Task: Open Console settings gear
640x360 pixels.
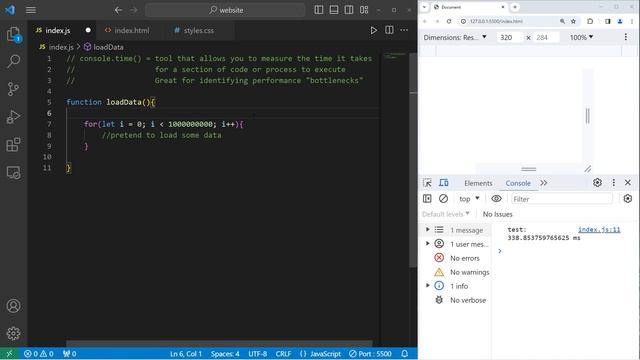Action: [x=628, y=199]
